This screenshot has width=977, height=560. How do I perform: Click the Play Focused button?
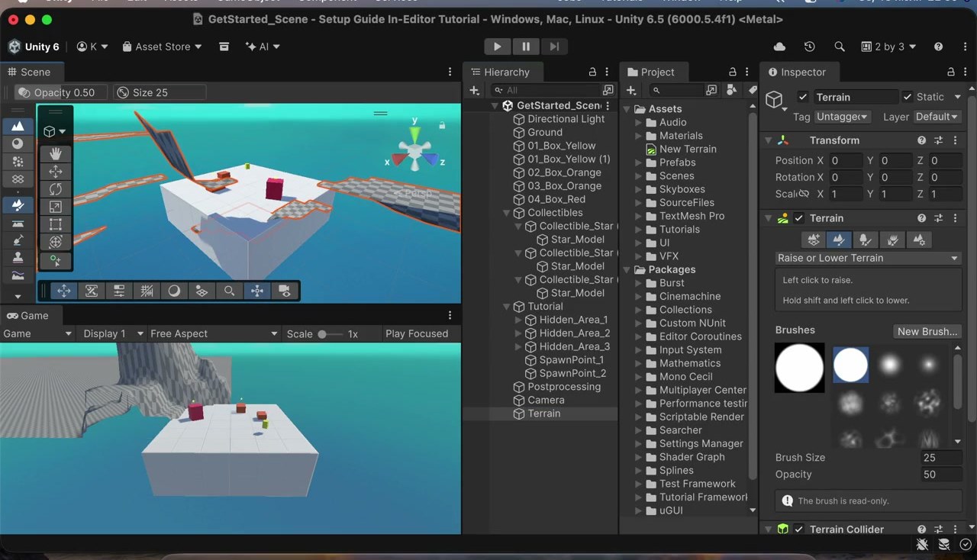417,333
